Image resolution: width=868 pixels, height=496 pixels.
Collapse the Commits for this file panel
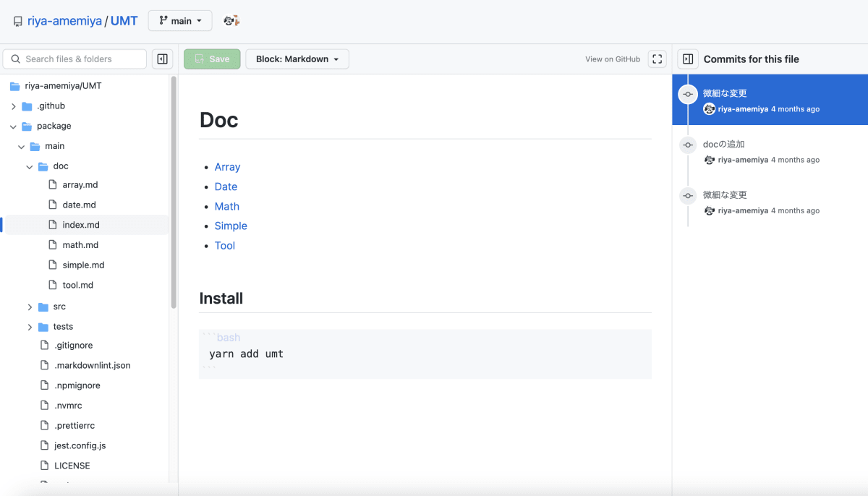(689, 59)
